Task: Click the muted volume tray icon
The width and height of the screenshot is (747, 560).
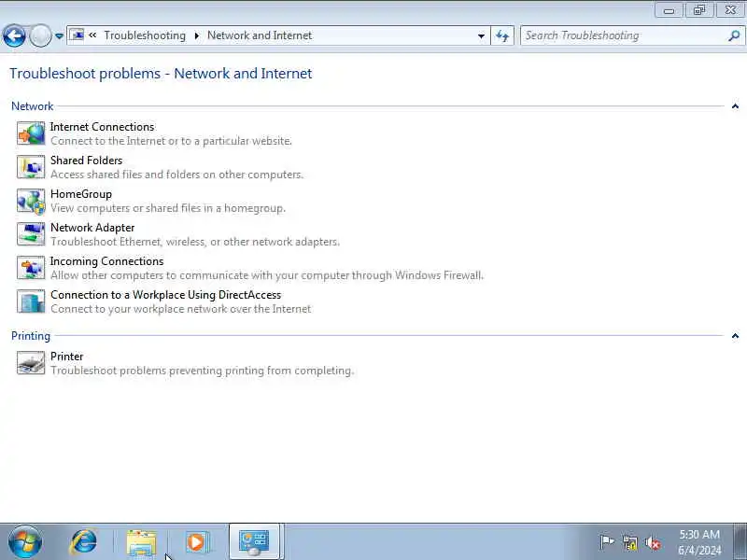Action: 653,542
